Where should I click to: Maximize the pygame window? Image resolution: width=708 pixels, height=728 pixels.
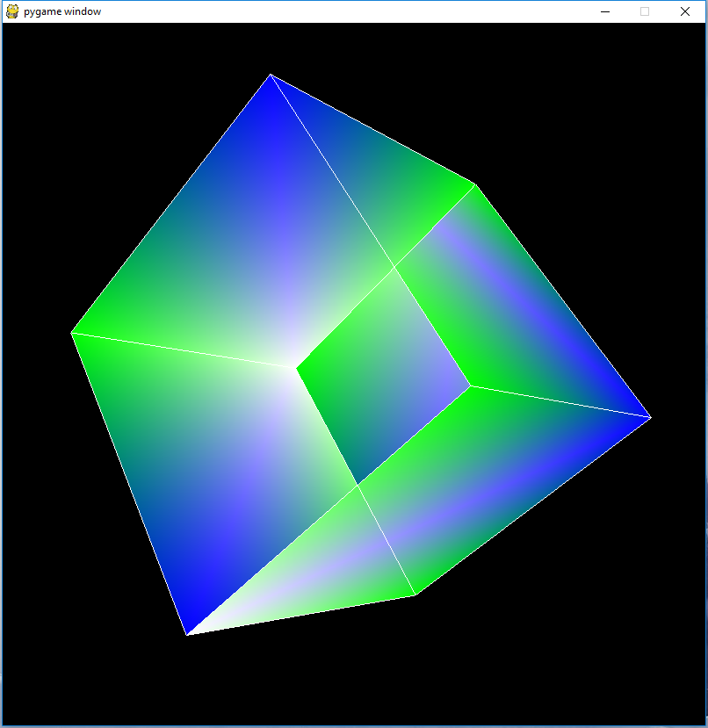(644, 11)
